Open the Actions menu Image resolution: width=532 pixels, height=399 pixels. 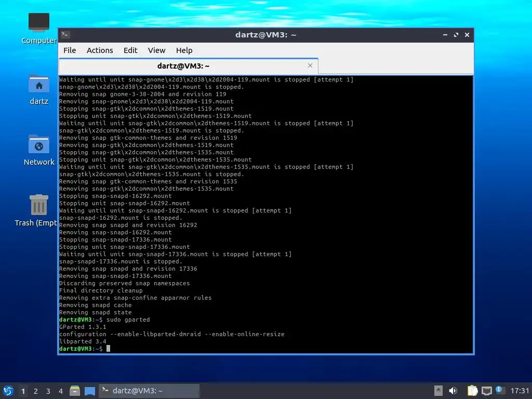coord(100,50)
